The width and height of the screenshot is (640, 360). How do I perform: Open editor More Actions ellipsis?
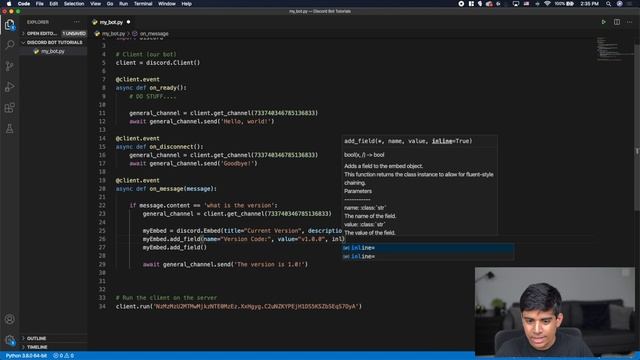click(x=629, y=22)
